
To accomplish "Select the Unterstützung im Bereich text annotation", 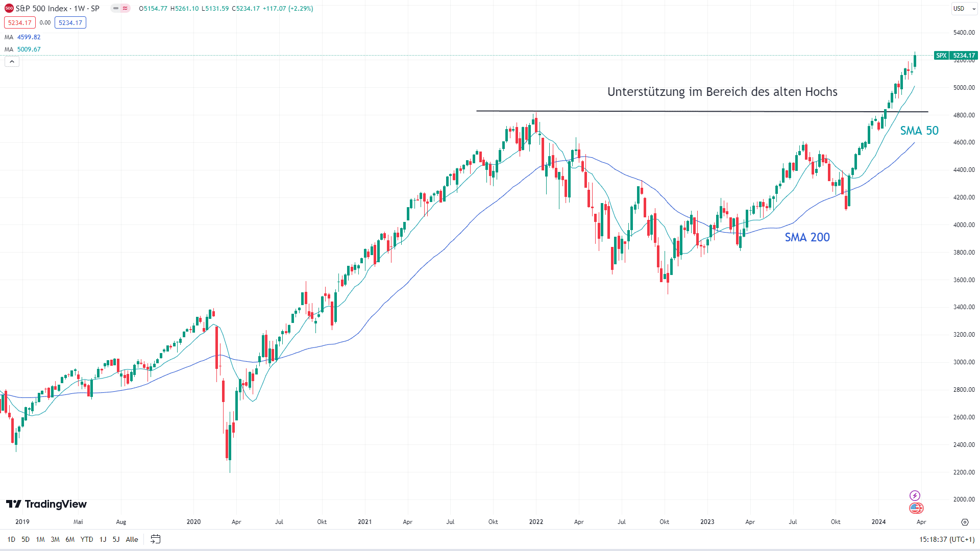I will (722, 92).
